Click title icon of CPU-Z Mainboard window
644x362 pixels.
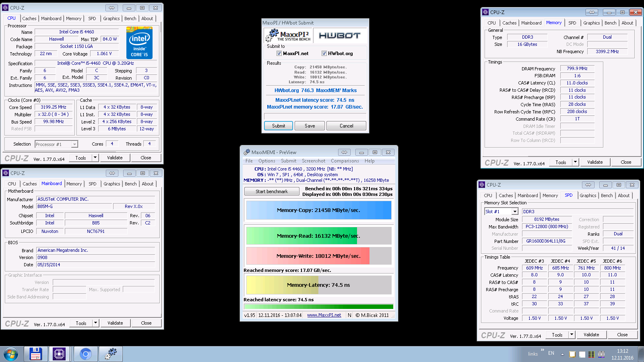click(6, 173)
